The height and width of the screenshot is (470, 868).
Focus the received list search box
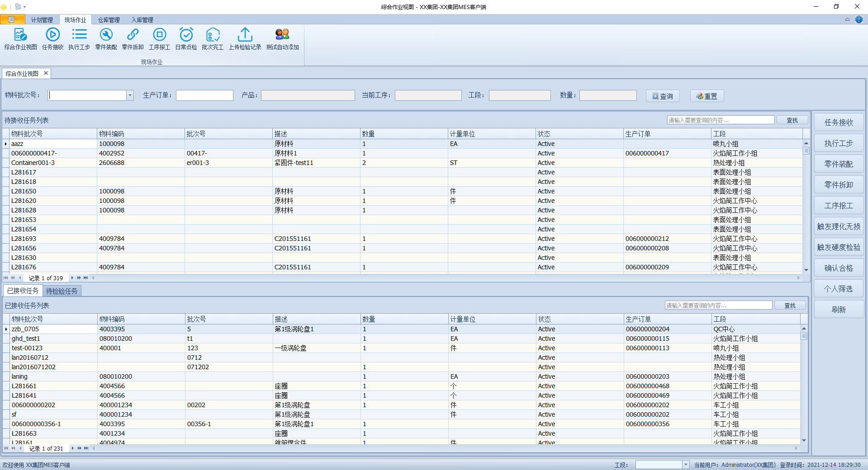(x=718, y=305)
